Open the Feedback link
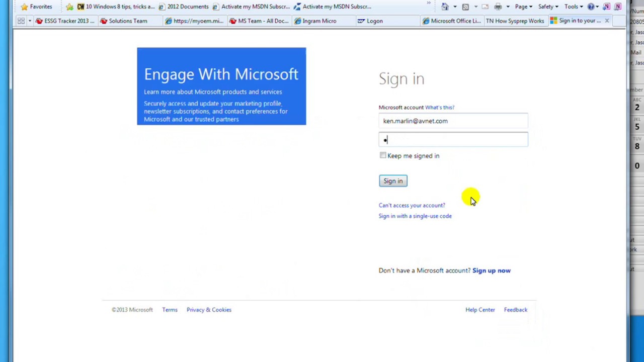 click(516, 310)
